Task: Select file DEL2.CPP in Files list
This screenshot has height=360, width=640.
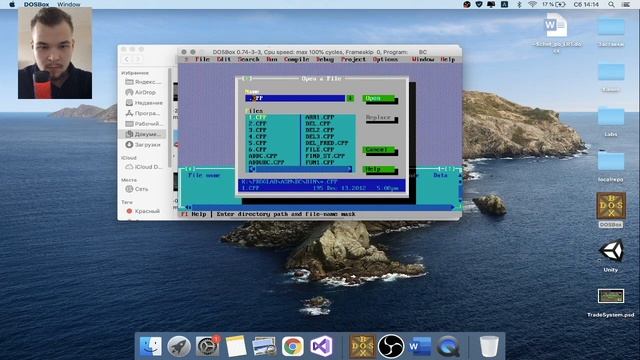Action: [x=320, y=130]
